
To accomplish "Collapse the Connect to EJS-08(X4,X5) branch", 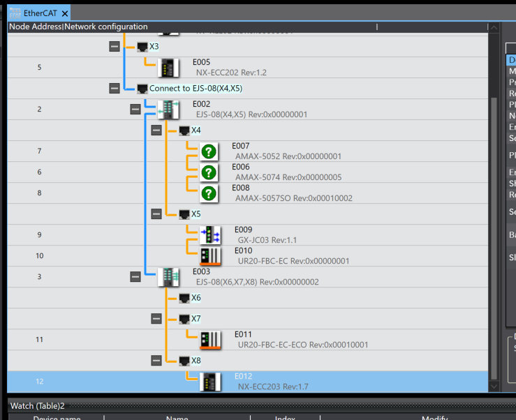I will [x=115, y=89].
